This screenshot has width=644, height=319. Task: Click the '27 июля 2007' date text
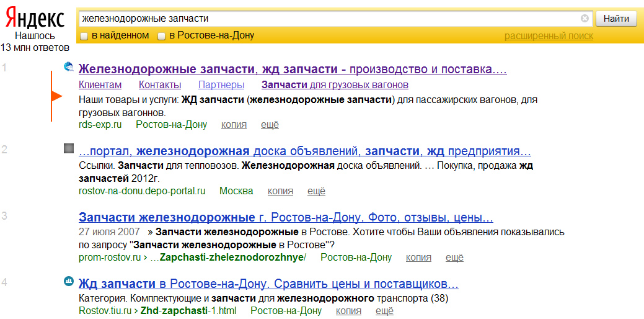(109, 231)
